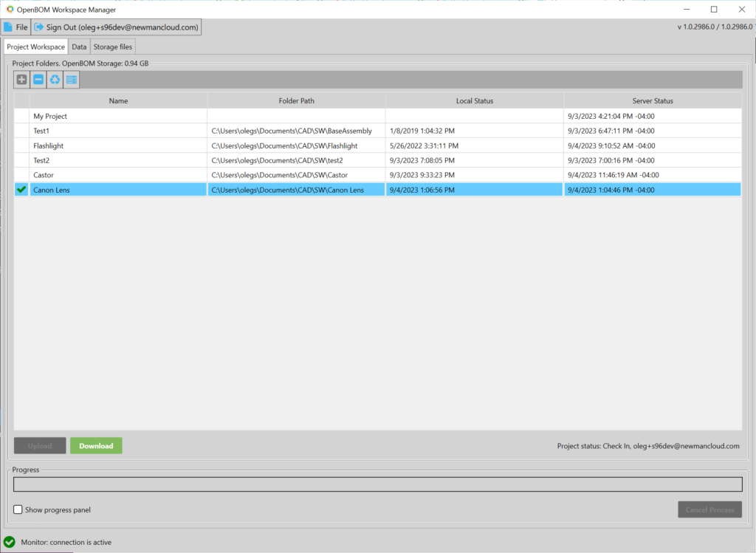
Task: Click local status 9/3/2023 7:08:05 PM
Action: [422, 160]
